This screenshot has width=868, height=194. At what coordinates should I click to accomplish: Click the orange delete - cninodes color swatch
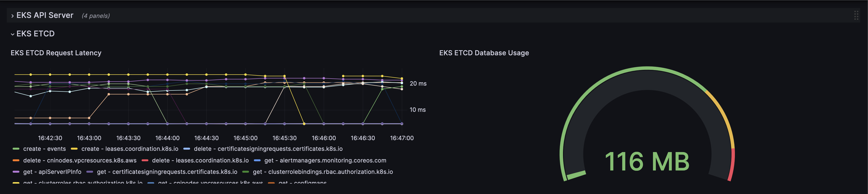point(16,160)
